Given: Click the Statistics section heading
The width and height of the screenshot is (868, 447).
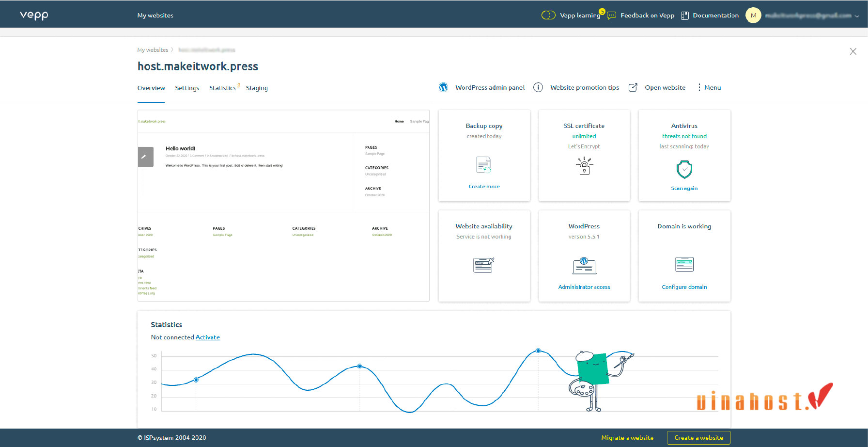Looking at the screenshot, I should (166, 324).
